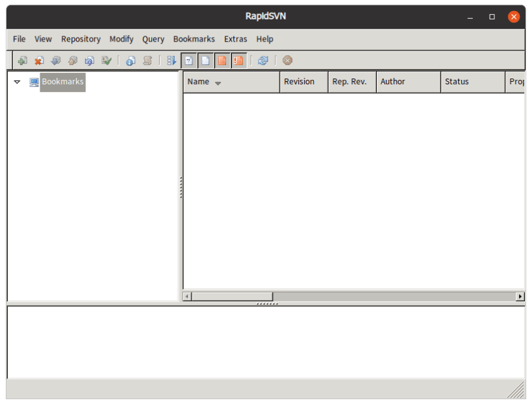Screen dimensions: 532x405
Task: Open the Repository menu
Action: click(x=81, y=40)
